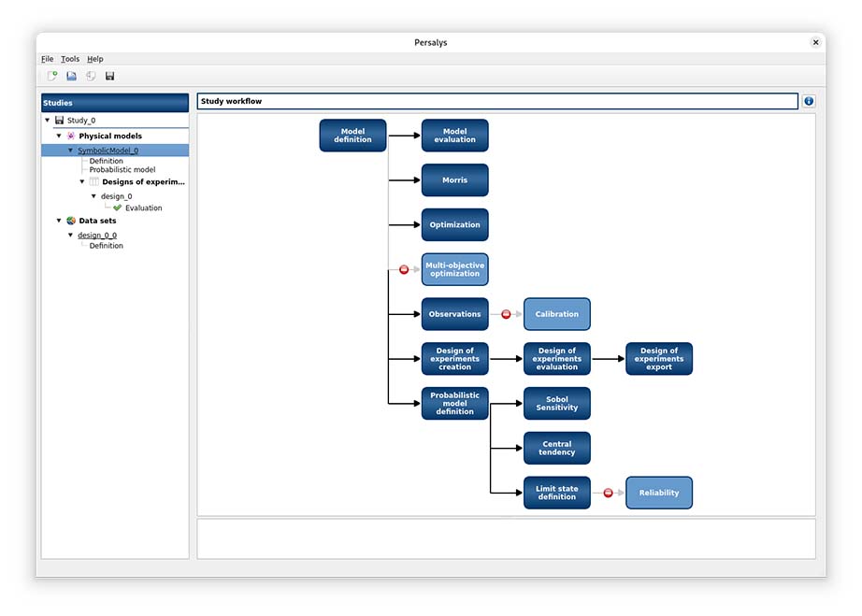Create a new study from toolbar
The image size is (862, 616).
[52, 76]
